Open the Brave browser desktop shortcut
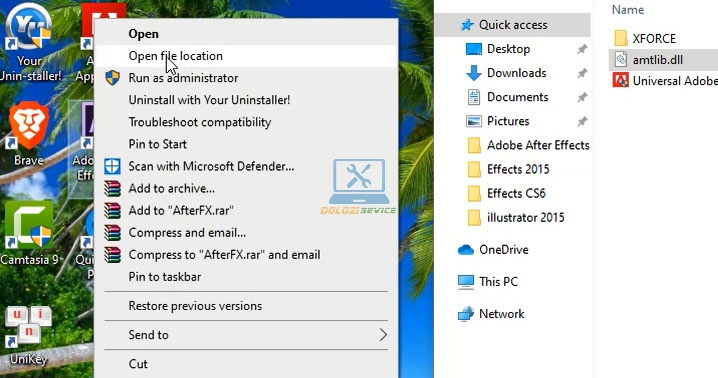 pos(29,133)
